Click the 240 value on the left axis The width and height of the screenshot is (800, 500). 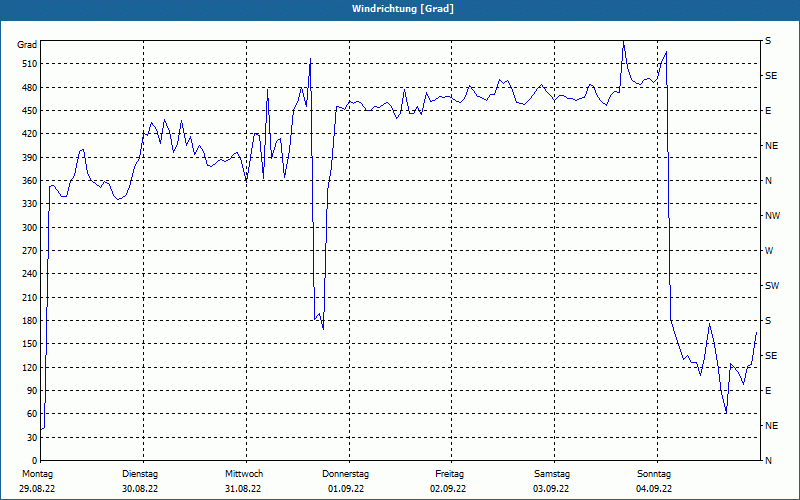coord(31,274)
